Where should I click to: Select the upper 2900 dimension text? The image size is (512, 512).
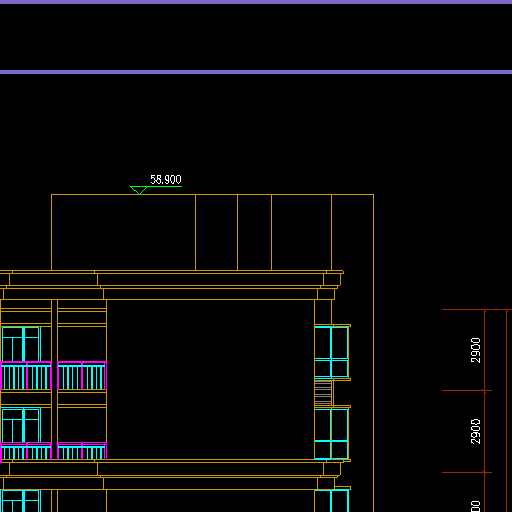click(476, 350)
